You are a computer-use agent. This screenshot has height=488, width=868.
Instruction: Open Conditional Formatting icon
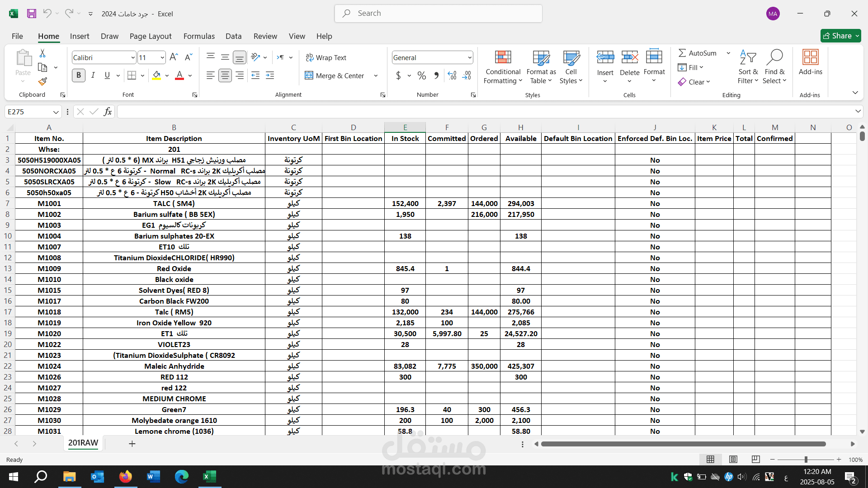point(503,58)
